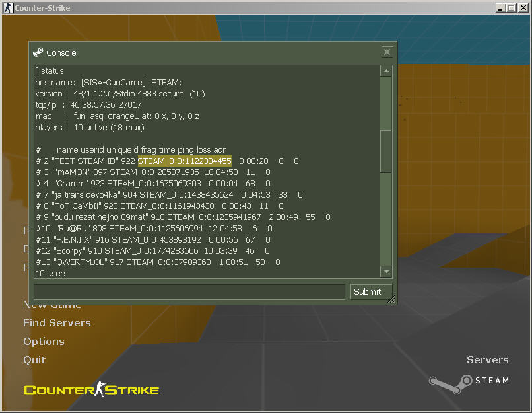Focus the console command input field
Screen dimensions: 532x413
[x=189, y=292]
